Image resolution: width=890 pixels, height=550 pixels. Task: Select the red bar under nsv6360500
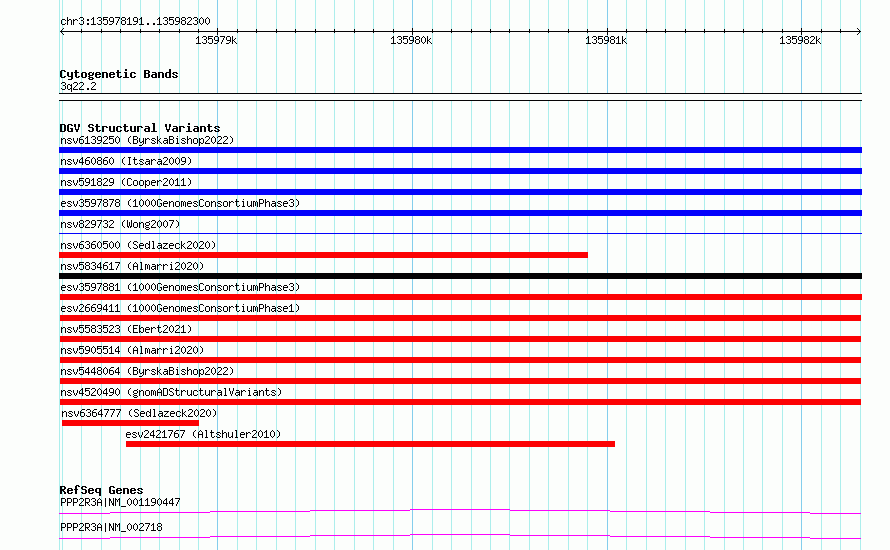[x=324, y=255]
